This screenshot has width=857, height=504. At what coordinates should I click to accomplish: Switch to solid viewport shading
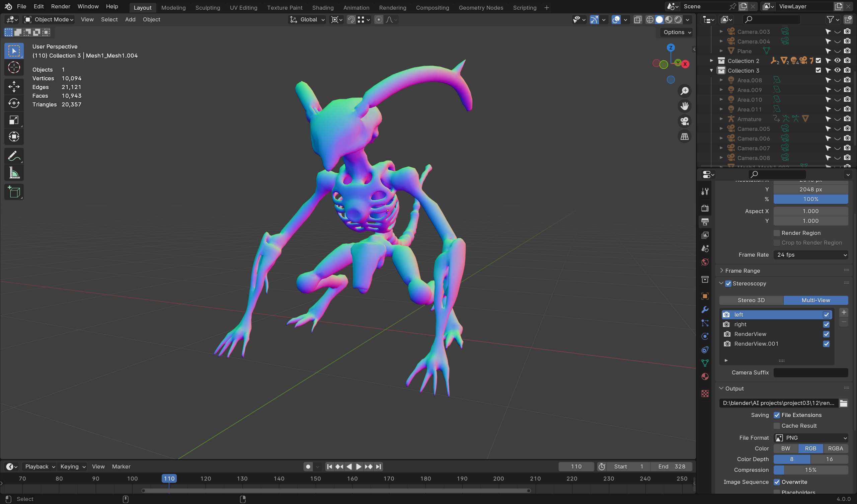pyautogui.click(x=659, y=20)
